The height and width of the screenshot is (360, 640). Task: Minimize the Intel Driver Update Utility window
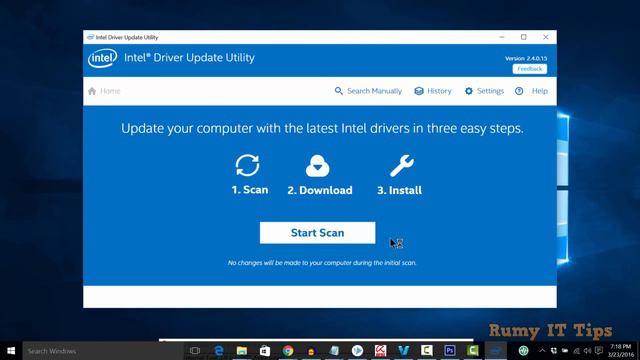502,37
